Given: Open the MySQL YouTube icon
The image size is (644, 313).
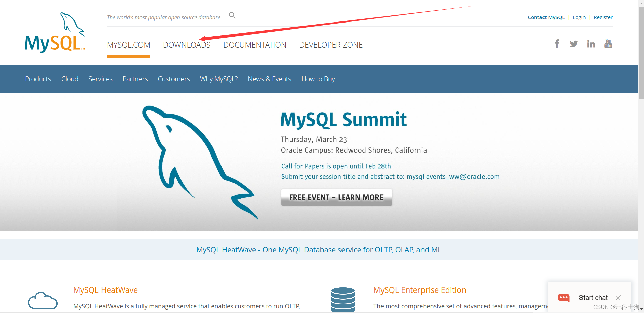Looking at the screenshot, I should pos(608,44).
